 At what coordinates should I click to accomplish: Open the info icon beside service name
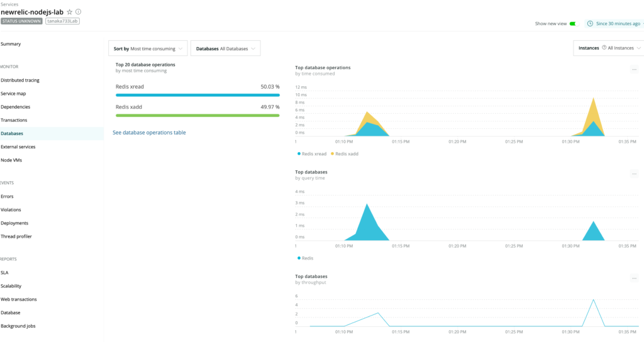pos(78,12)
